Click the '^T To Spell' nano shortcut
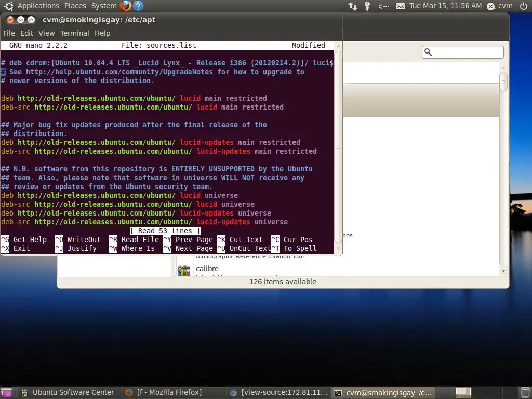This screenshot has width=532, height=399. click(x=294, y=248)
